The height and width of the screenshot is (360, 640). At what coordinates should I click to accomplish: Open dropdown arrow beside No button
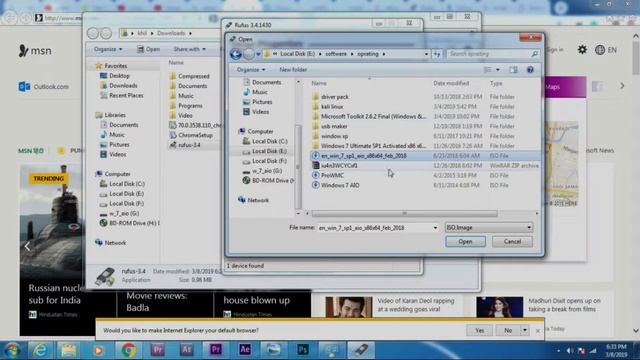(x=524, y=330)
